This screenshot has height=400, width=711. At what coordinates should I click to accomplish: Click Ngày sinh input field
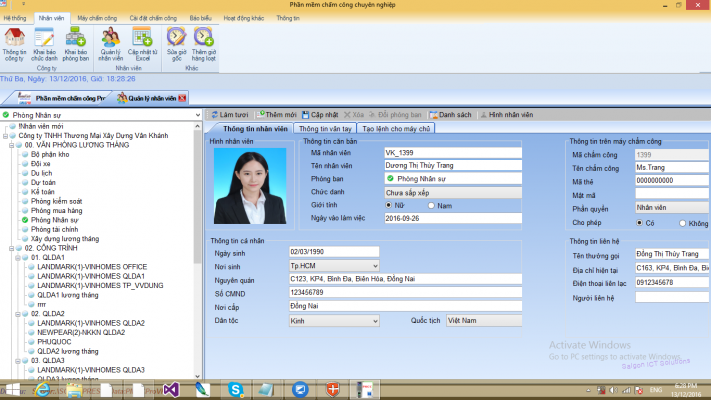(334, 252)
